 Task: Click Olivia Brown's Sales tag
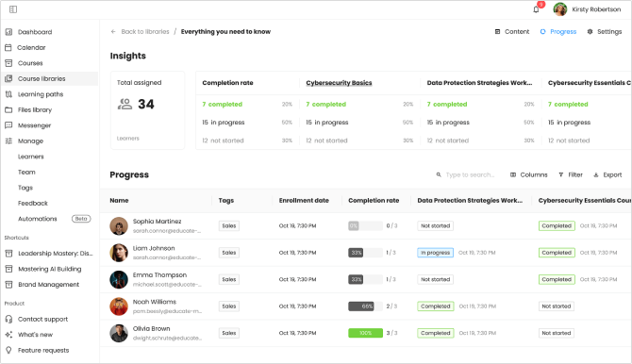coord(229,333)
